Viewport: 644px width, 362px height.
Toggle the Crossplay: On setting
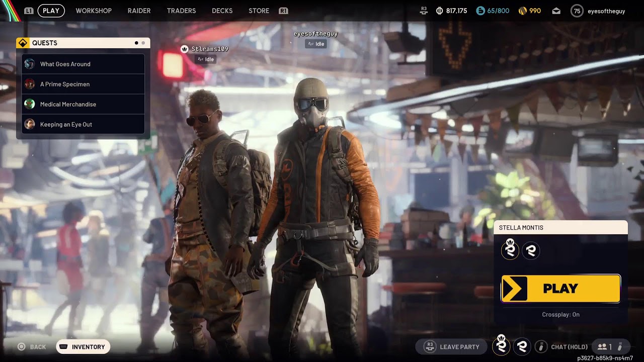pos(560,315)
